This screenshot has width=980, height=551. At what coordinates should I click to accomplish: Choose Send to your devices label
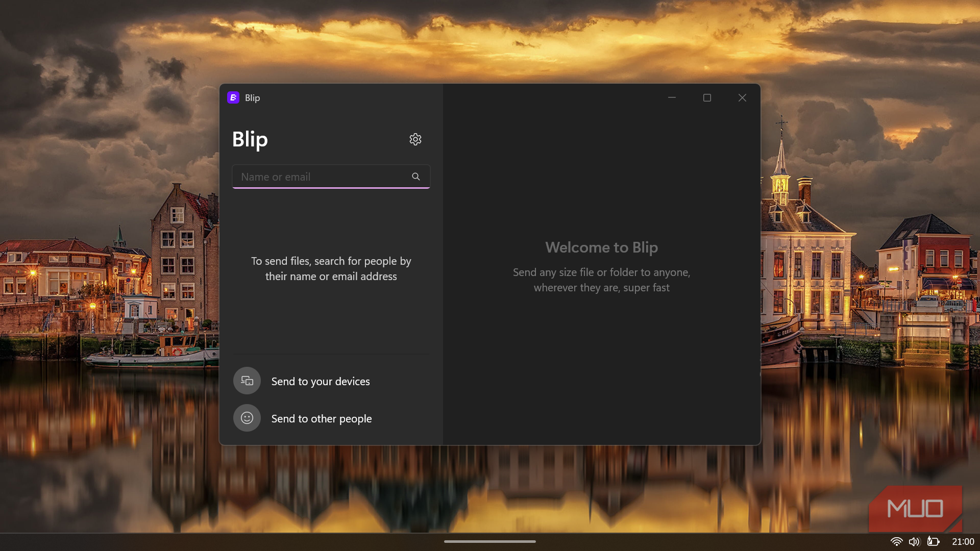tap(321, 381)
